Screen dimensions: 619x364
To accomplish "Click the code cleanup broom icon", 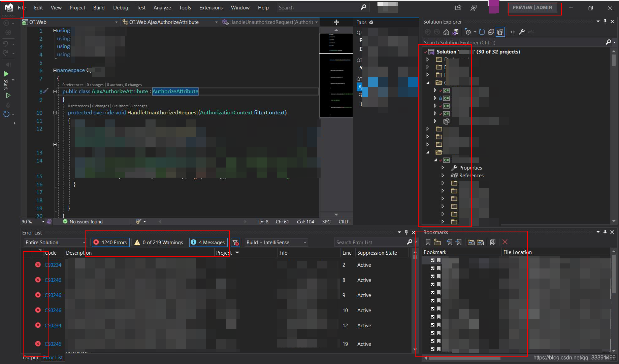I will [138, 221].
